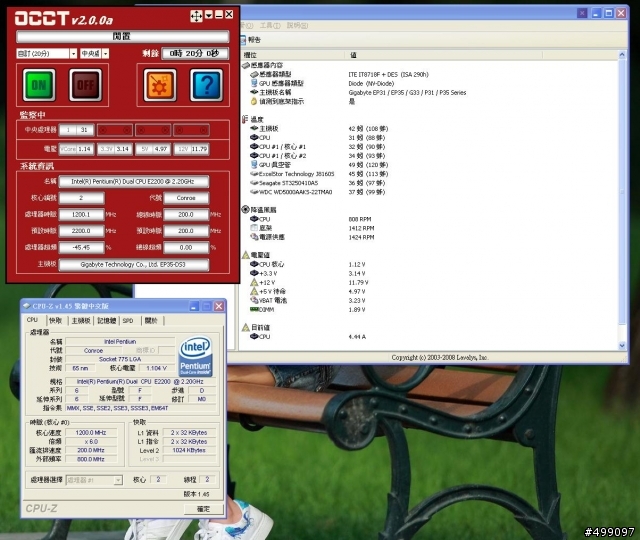Click the OCCT 12V 11.79 voltage box

191,149
